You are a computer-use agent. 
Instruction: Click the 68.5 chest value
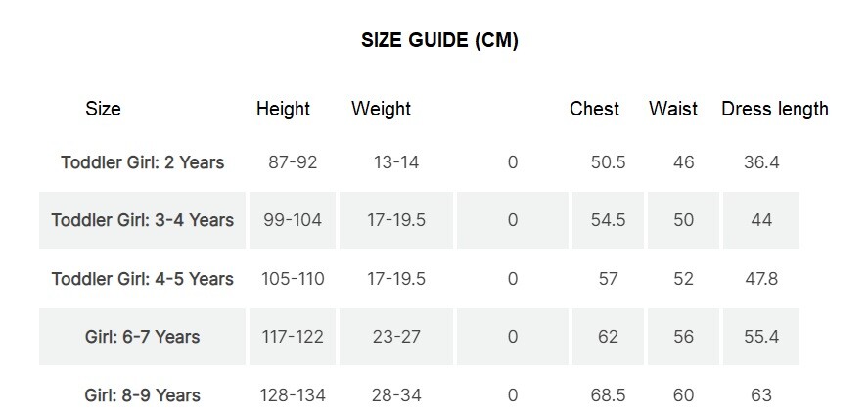609,395
